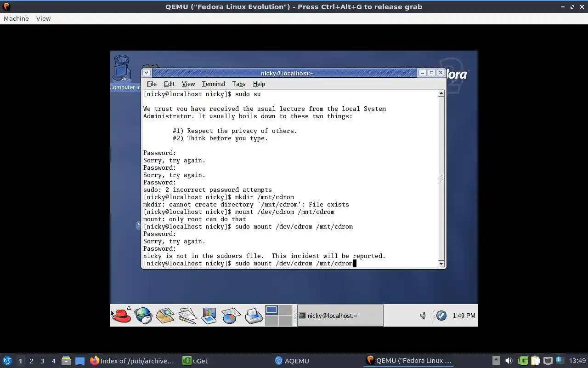Click the host tray volume icon
The width and height of the screenshot is (588, 368).
(509, 361)
